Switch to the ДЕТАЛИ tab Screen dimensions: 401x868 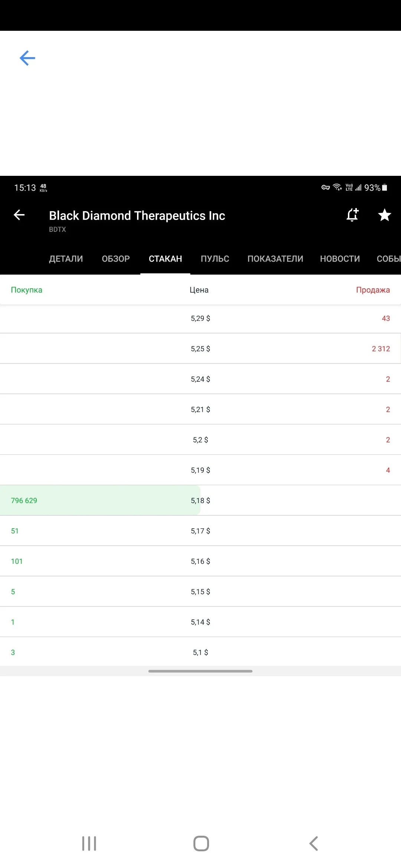coord(66,259)
